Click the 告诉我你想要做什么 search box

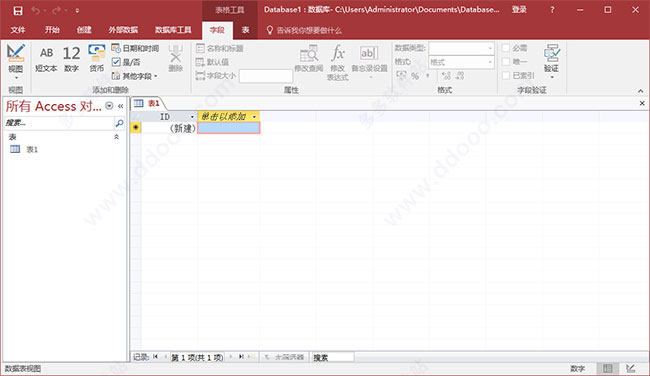click(x=309, y=30)
